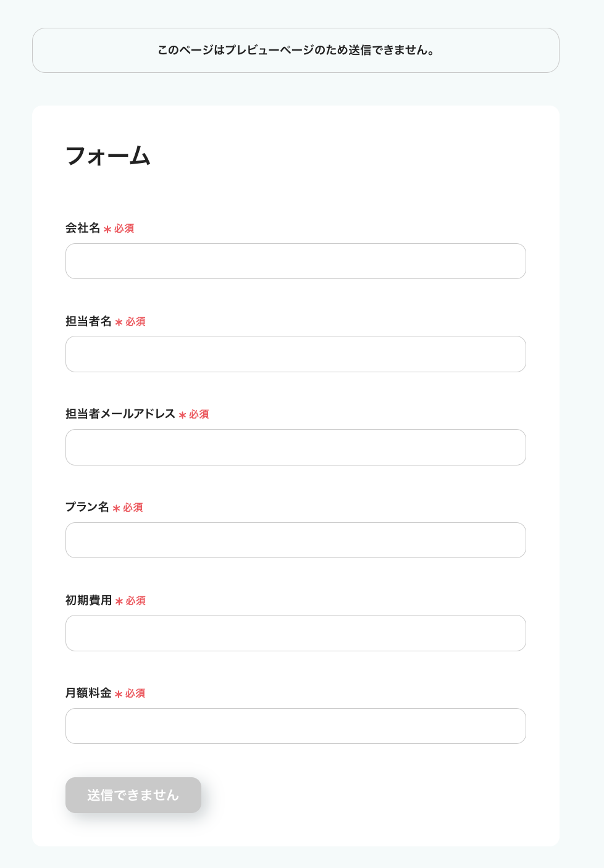The image size is (604, 868).
Task: Focus the 担当者名 text box
Action: pyautogui.click(x=295, y=354)
